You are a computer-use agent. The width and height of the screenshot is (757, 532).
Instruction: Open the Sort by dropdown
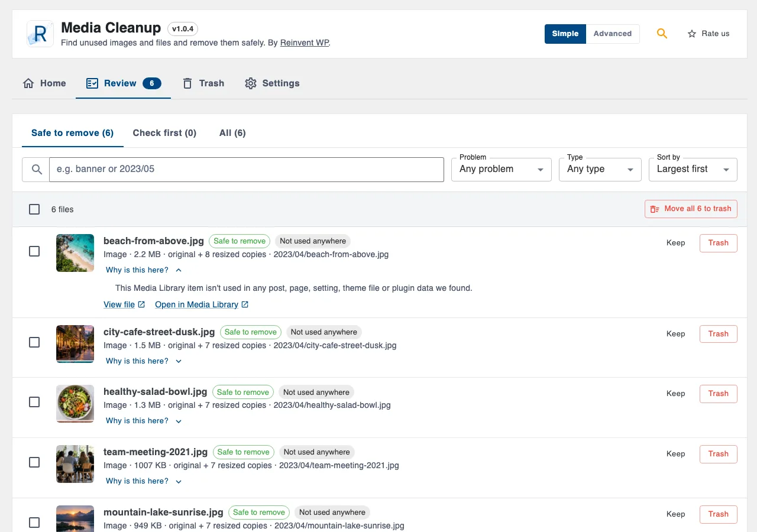(693, 170)
